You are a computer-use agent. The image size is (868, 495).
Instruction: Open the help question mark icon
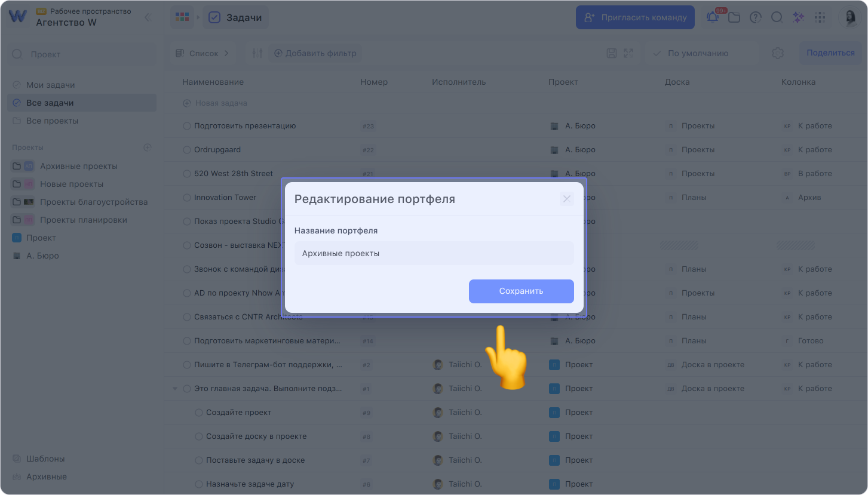coord(756,17)
